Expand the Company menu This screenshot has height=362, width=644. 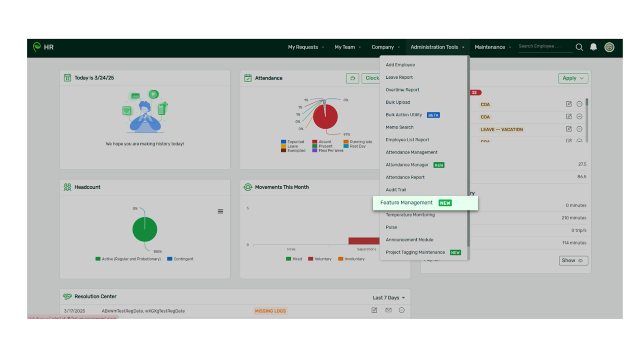click(x=385, y=47)
